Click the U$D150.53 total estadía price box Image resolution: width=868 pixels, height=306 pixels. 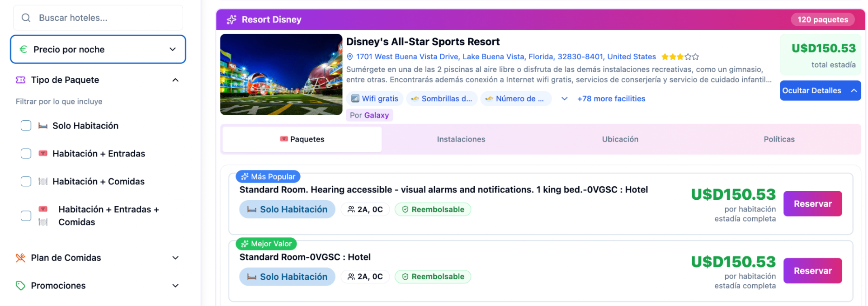click(821, 54)
